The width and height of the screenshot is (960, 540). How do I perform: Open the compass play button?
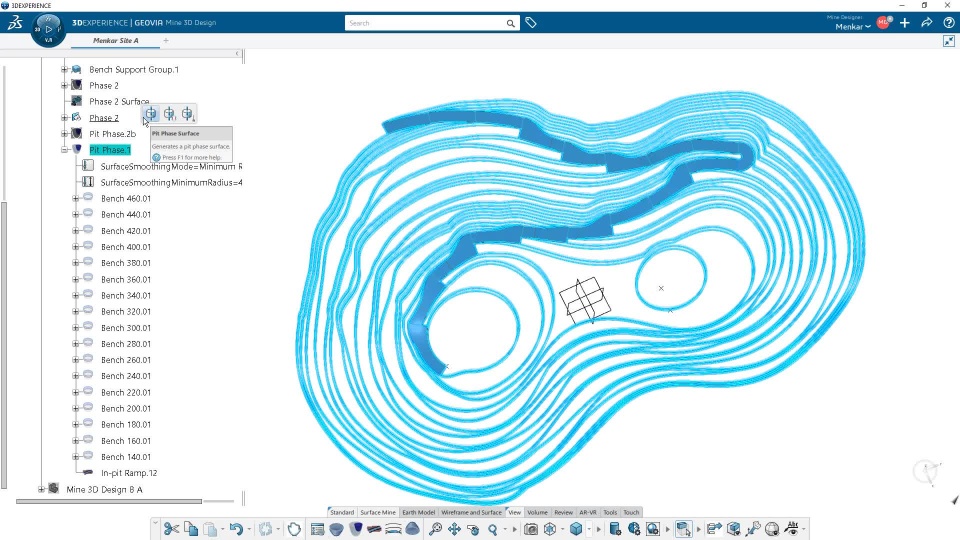click(x=48, y=29)
